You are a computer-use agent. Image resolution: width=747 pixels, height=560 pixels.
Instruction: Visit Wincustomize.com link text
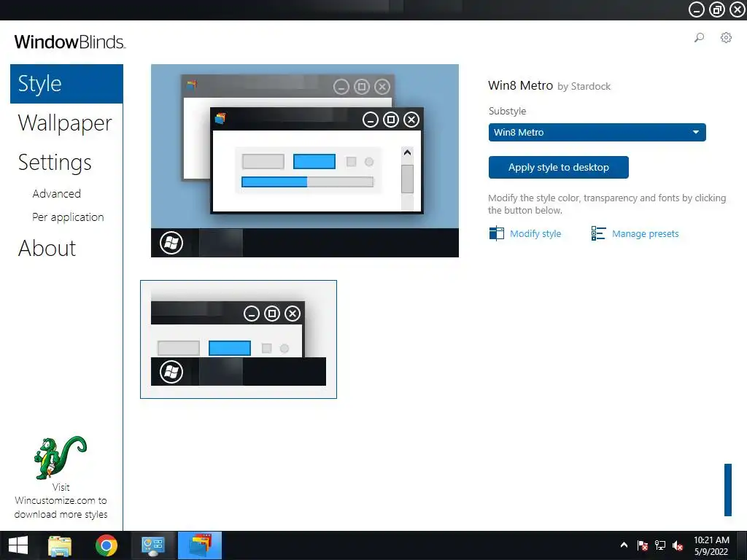pyautogui.click(x=61, y=500)
